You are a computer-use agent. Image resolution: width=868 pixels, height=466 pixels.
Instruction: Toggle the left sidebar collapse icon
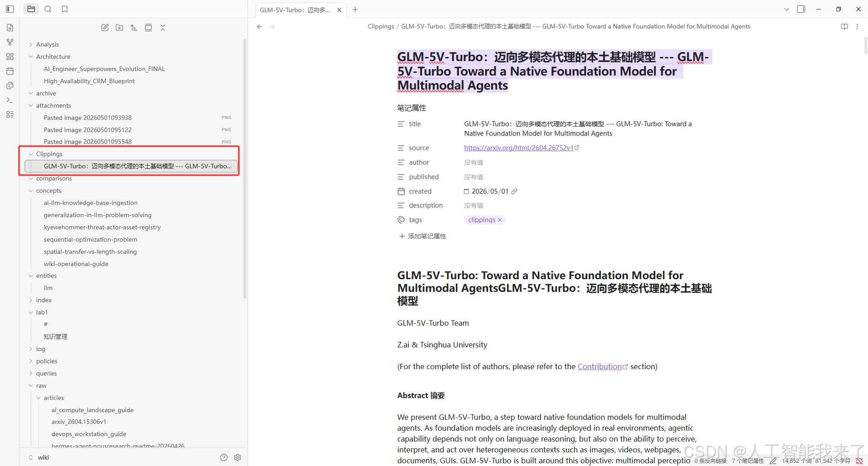point(10,9)
